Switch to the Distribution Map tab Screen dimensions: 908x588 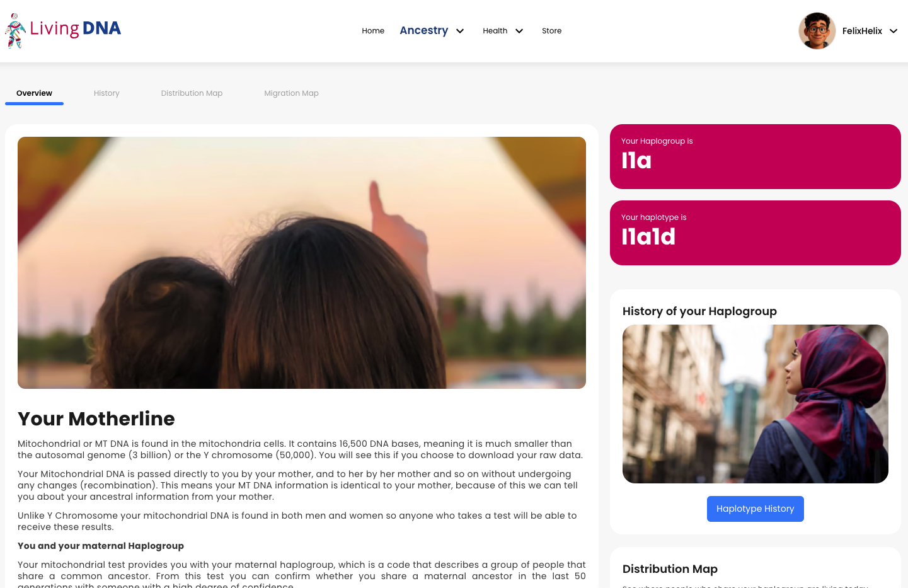192,93
